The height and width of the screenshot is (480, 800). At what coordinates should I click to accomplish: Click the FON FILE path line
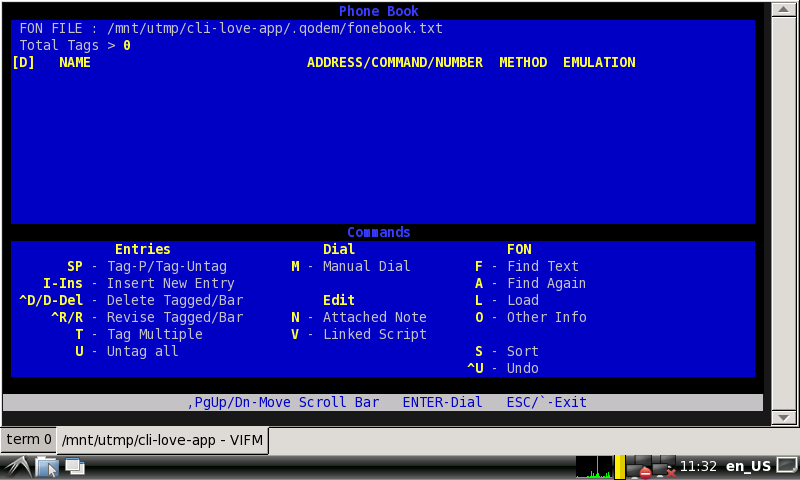(231, 29)
